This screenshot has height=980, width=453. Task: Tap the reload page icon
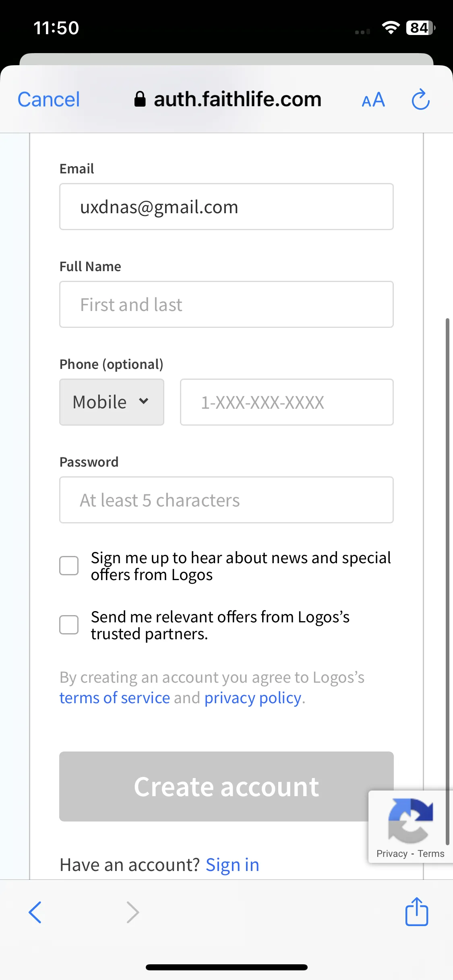(x=420, y=99)
